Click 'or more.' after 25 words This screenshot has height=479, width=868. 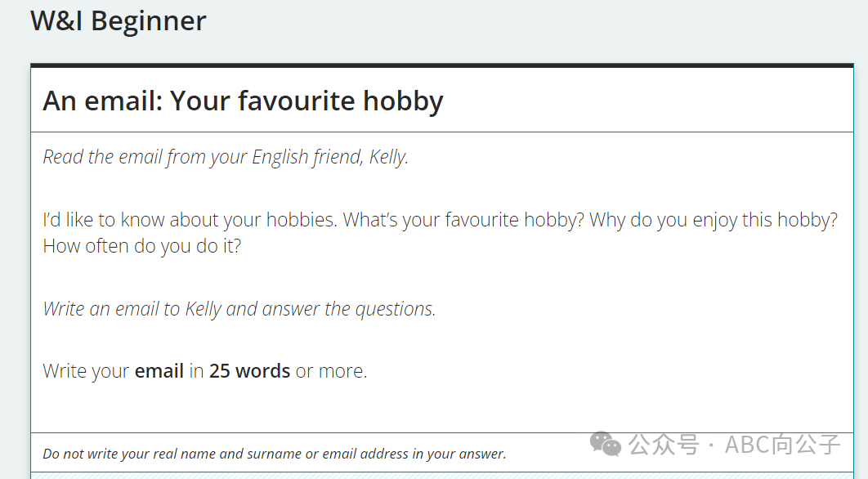pos(331,371)
